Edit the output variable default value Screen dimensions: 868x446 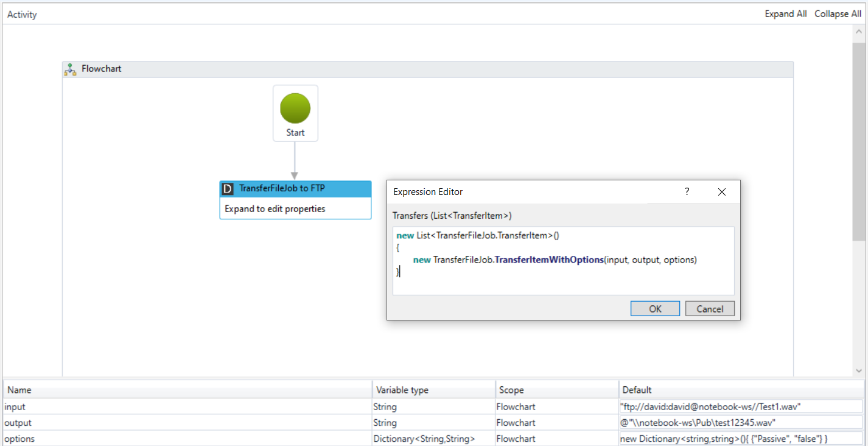coord(740,423)
